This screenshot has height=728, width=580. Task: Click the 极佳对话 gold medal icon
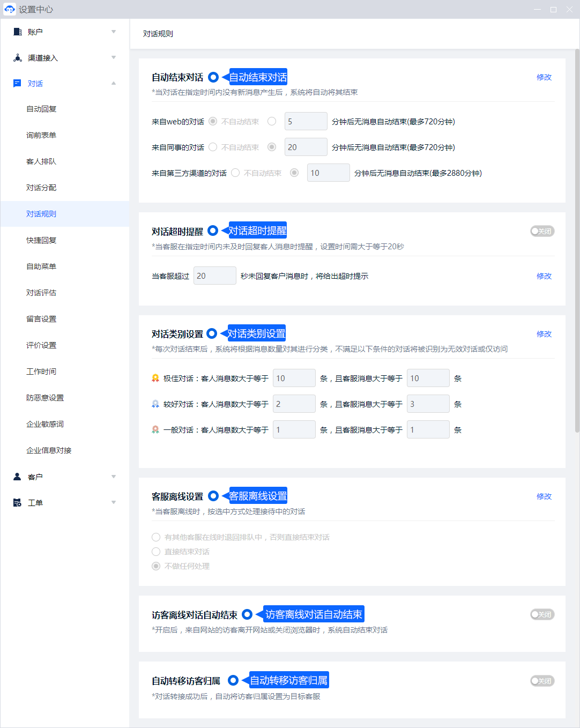[155, 378]
